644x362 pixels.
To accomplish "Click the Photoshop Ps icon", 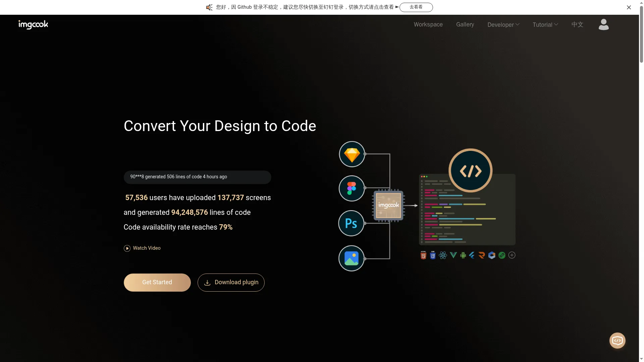I will (351, 223).
